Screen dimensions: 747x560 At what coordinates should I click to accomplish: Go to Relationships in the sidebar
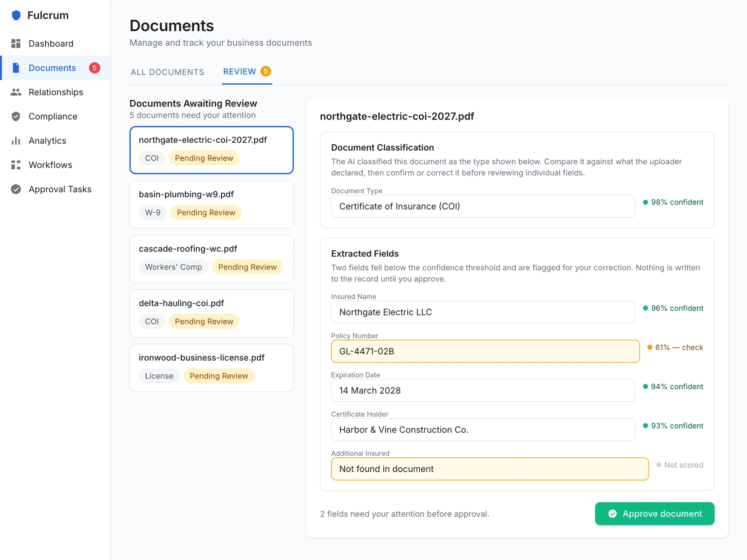pyautogui.click(x=56, y=92)
